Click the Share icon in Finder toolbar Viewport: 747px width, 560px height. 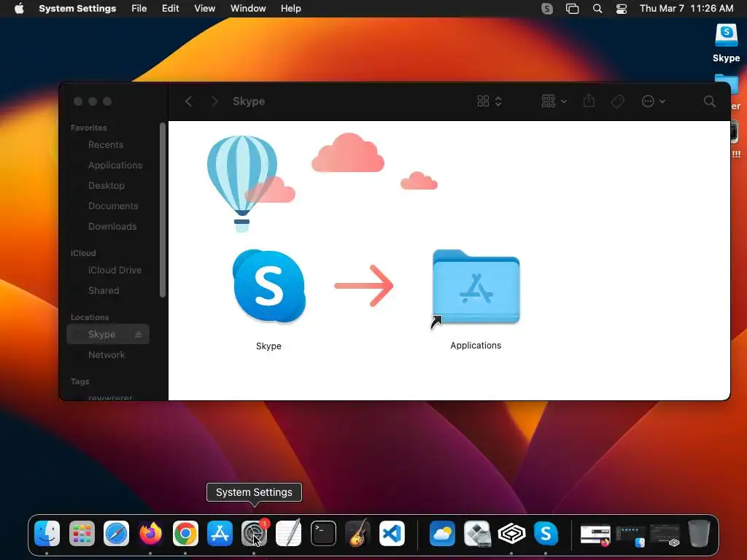589,101
